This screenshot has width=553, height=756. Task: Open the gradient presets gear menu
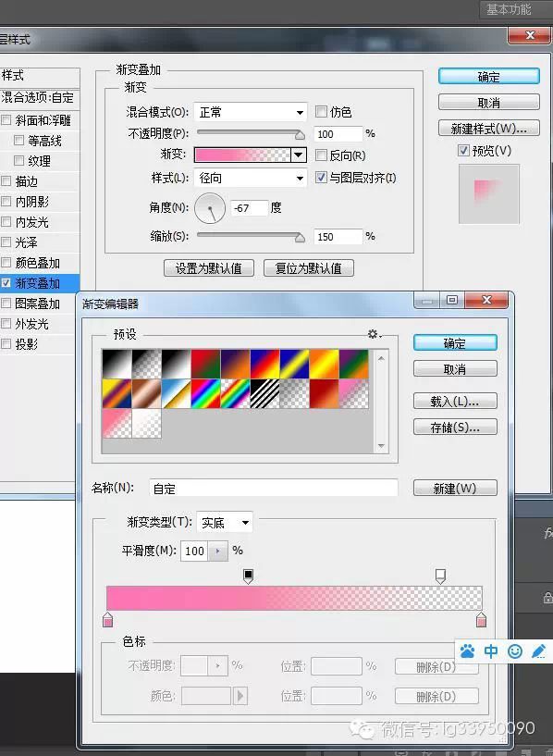[x=375, y=334]
